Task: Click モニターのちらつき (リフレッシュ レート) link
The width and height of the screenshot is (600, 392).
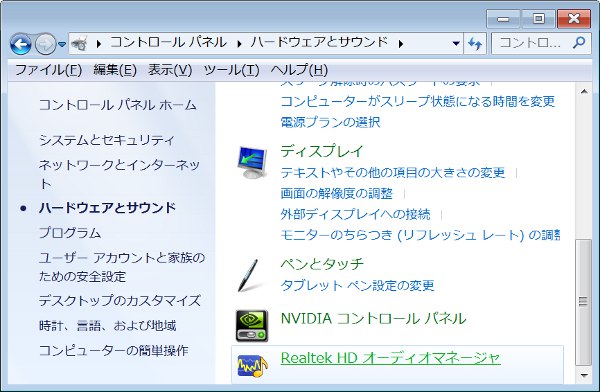Action: [x=420, y=235]
